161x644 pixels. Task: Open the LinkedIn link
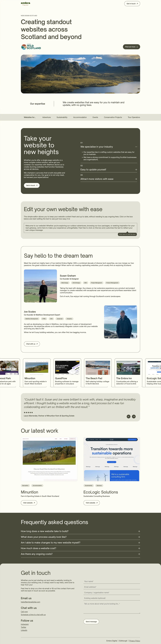24,630
